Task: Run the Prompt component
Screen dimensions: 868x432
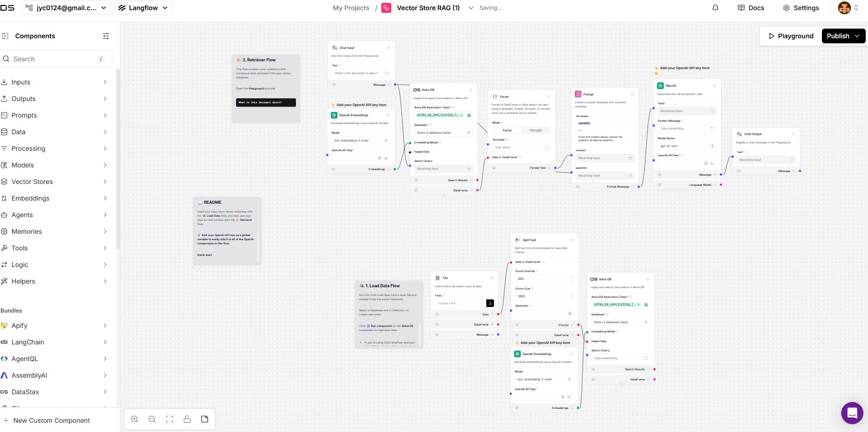Action: coord(632,94)
